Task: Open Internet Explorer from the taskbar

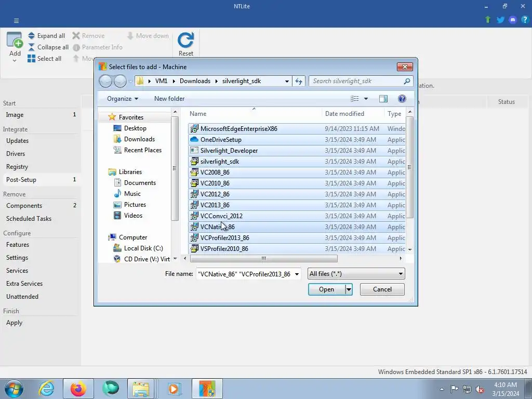Action: [x=46, y=389]
